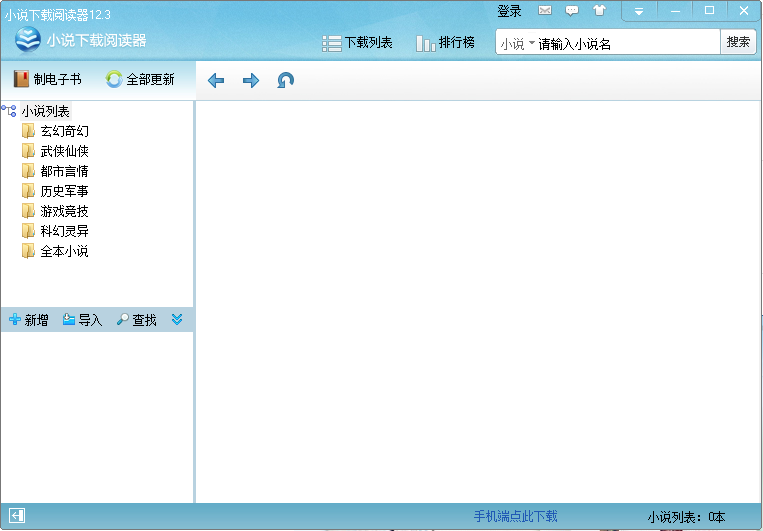Click the 制电子书 make e-book button

point(47,79)
